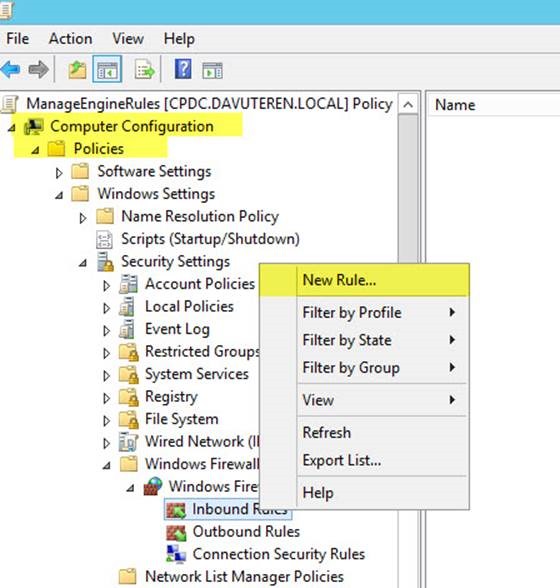
Task: Expand the Registry node
Action: click(107, 398)
